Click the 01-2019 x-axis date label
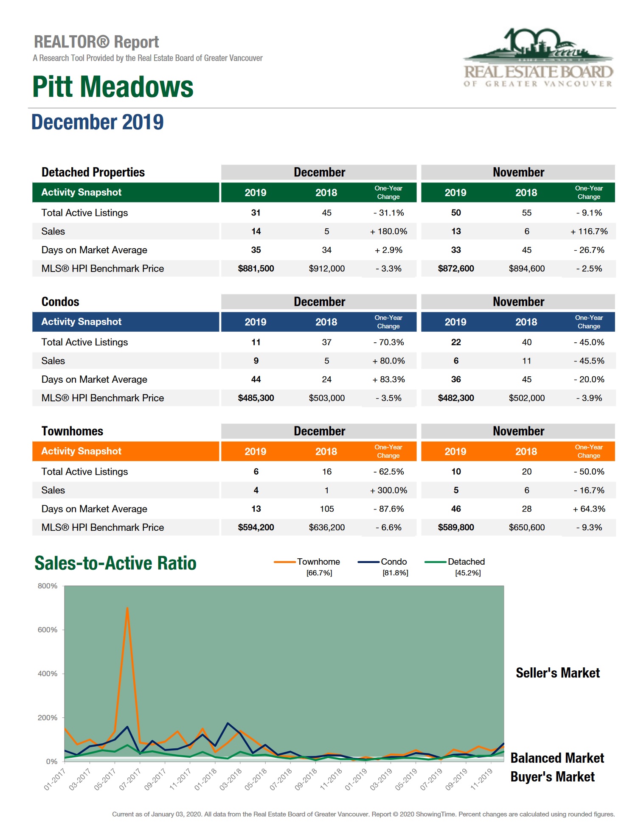 (x=356, y=779)
